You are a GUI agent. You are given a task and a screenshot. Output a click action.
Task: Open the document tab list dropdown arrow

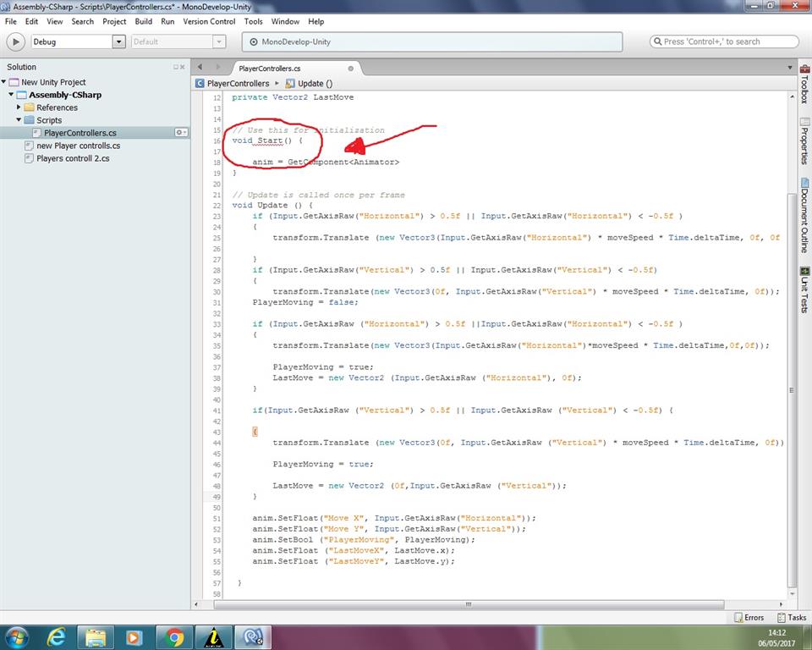pos(790,68)
